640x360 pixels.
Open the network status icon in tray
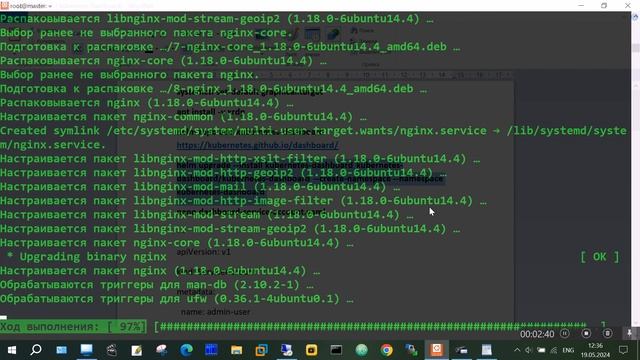[553, 350]
